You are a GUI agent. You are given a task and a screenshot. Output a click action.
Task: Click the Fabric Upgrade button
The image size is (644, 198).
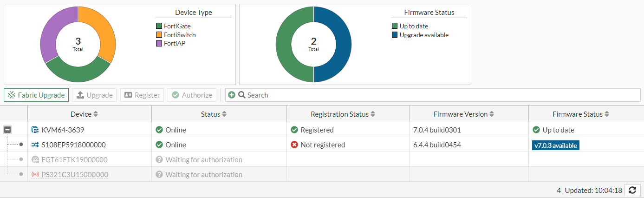point(36,95)
